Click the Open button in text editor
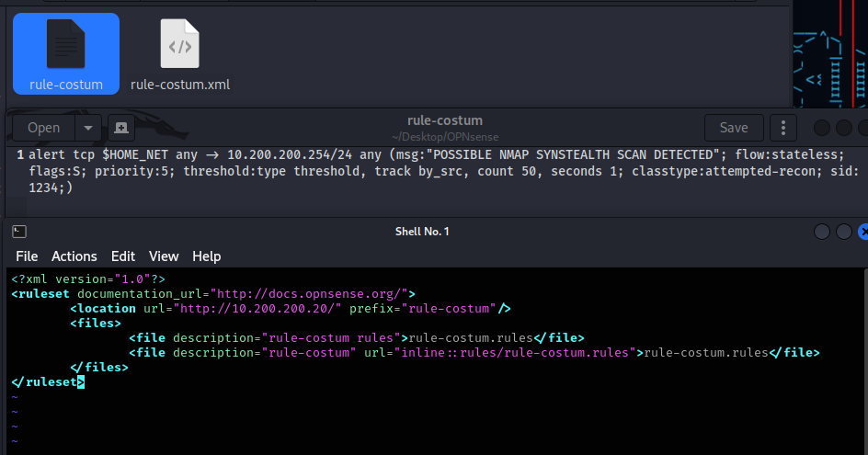The image size is (868, 455). tap(44, 128)
